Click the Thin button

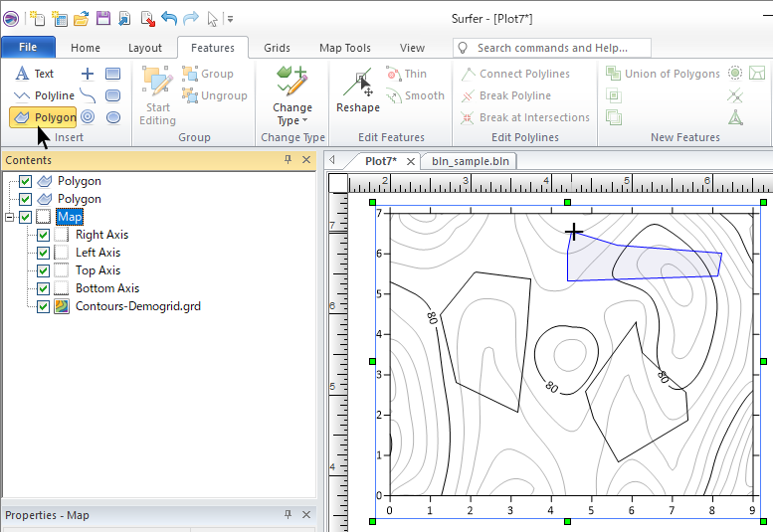point(407,74)
